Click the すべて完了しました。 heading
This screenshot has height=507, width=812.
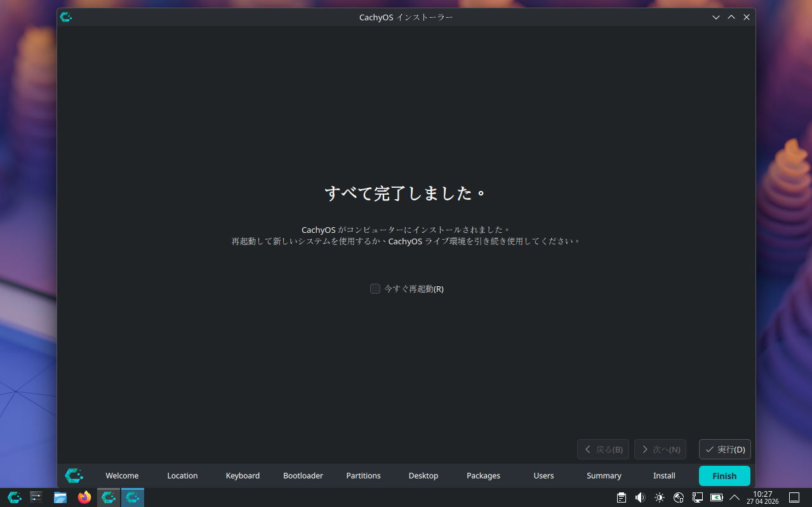(406, 193)
